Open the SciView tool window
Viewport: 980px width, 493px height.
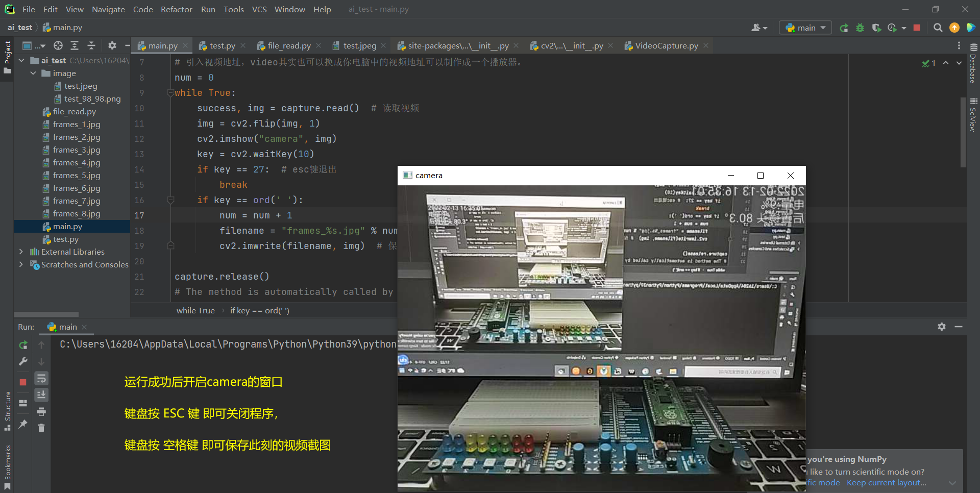[973, 115]
